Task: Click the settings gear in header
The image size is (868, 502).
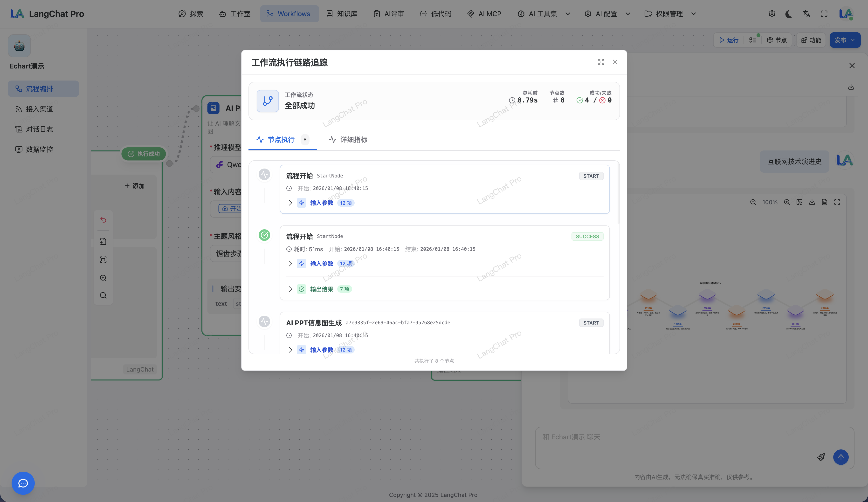Action: [x=772, y=14]
